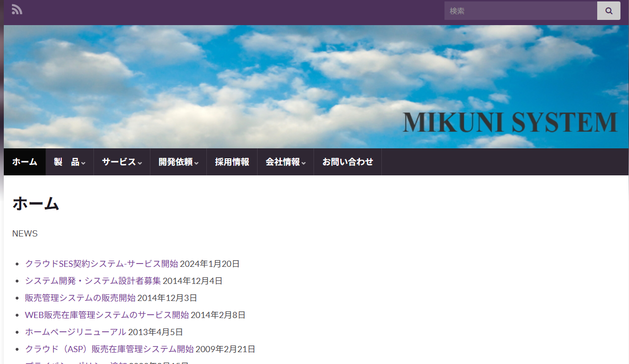
Task: Expand the サービス dropdown menu
Action: [x=121, y=162]
